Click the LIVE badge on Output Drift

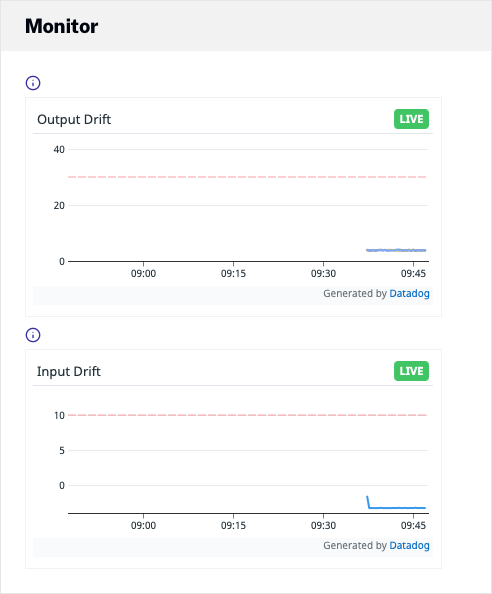[411, 119]
